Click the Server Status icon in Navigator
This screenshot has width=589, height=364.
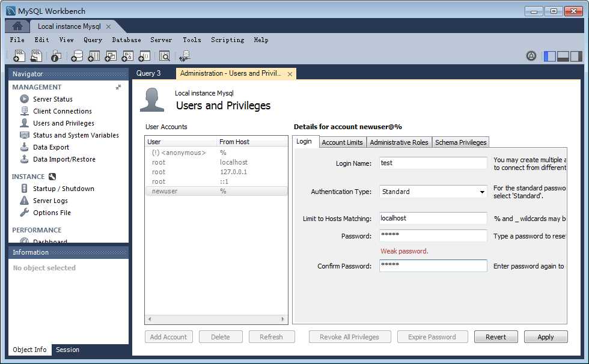tap(25, 99)
